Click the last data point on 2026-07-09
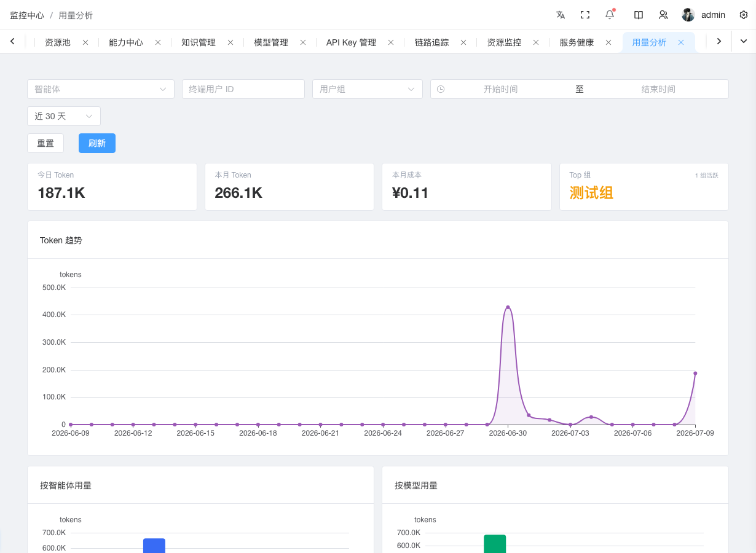Screen dimensions: 756x553 (695, 373)
